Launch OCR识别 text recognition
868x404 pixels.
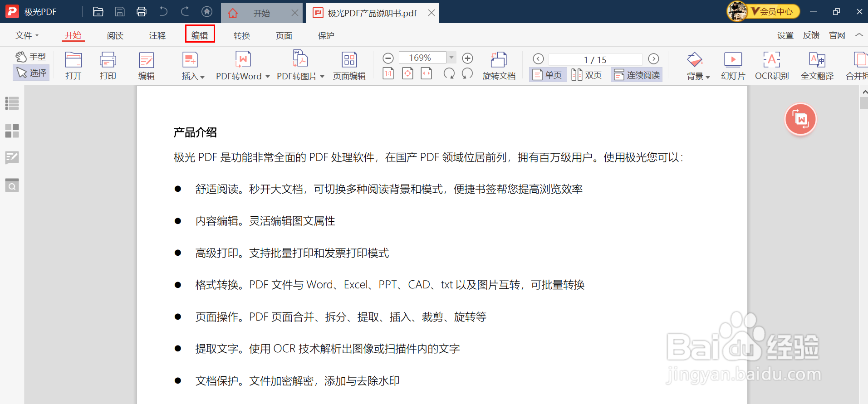tap(772, 66)
